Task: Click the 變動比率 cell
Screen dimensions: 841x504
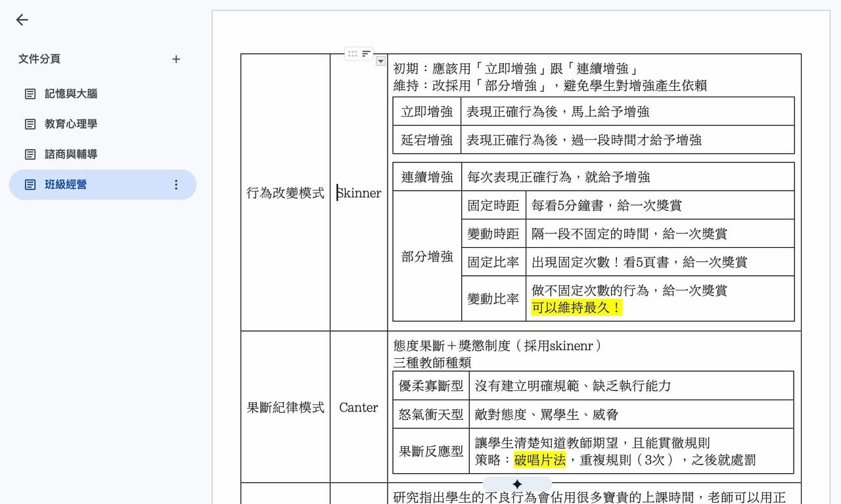Action: click(493, 299)
